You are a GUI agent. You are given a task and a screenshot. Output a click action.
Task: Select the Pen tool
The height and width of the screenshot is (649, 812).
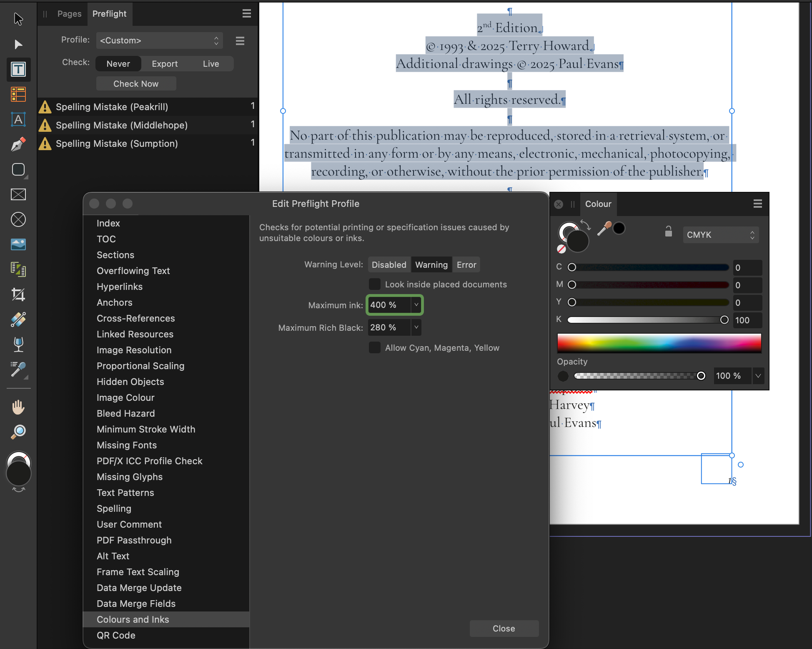(x=18, y=144)
